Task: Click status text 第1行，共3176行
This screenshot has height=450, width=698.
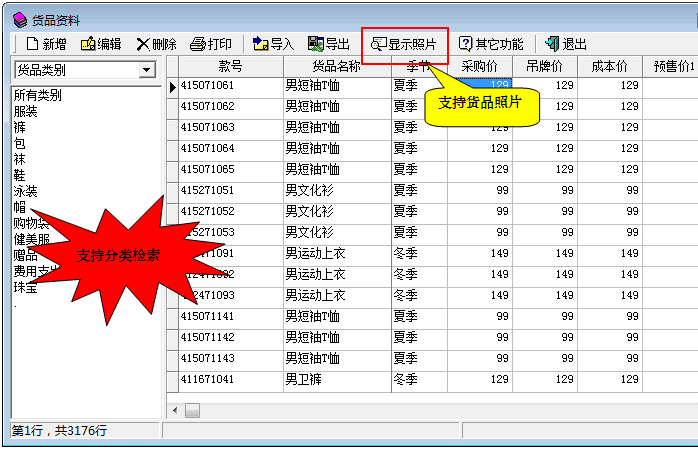Action: coord(59,430)
